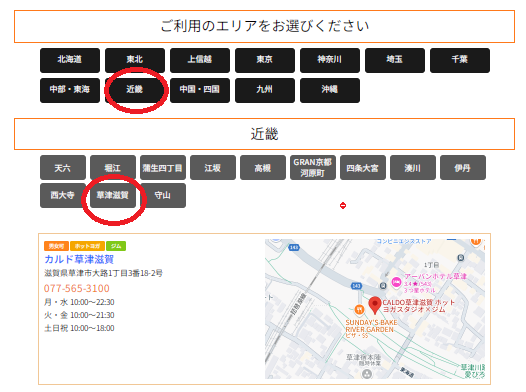Select the 草津滋賀 store button
This screenshot has height=392, width=526.
(x=113, y=195)
